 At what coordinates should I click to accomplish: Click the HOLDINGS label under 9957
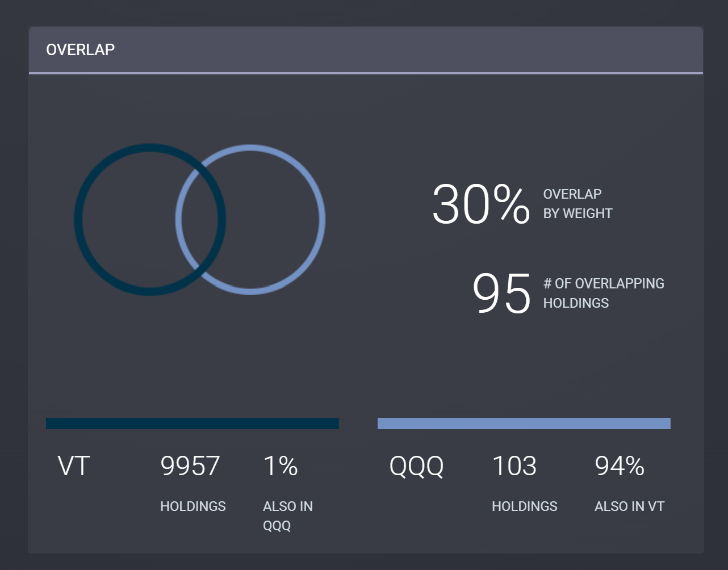click(193, 506)
